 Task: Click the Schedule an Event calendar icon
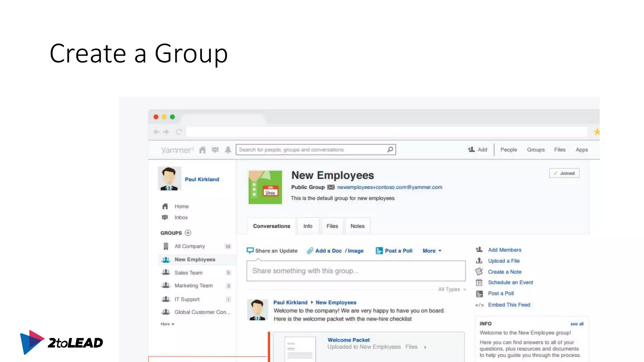(x=479, y=282)
